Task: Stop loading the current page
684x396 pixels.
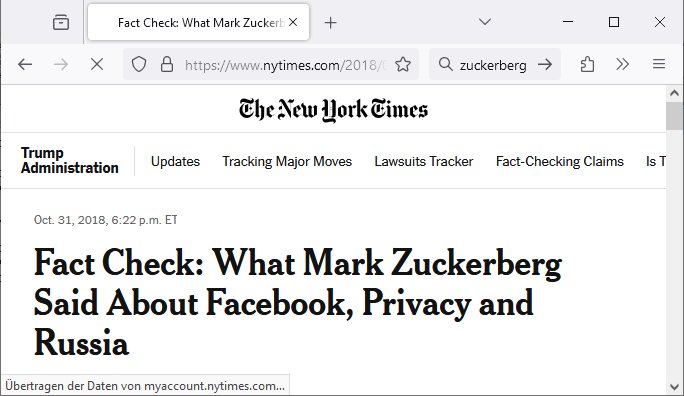Action: (97, 65)
